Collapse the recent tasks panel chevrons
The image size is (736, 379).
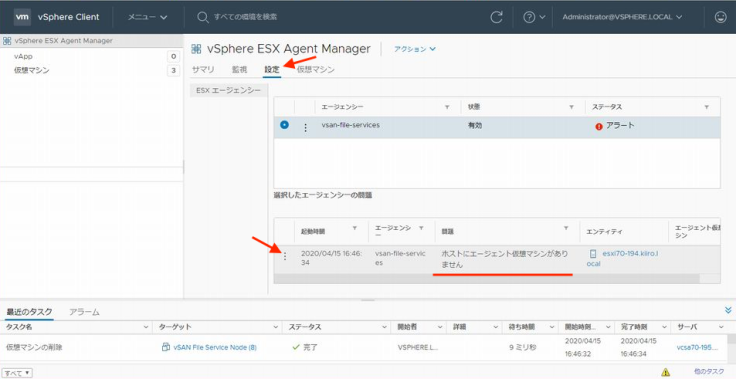[728, 310]
